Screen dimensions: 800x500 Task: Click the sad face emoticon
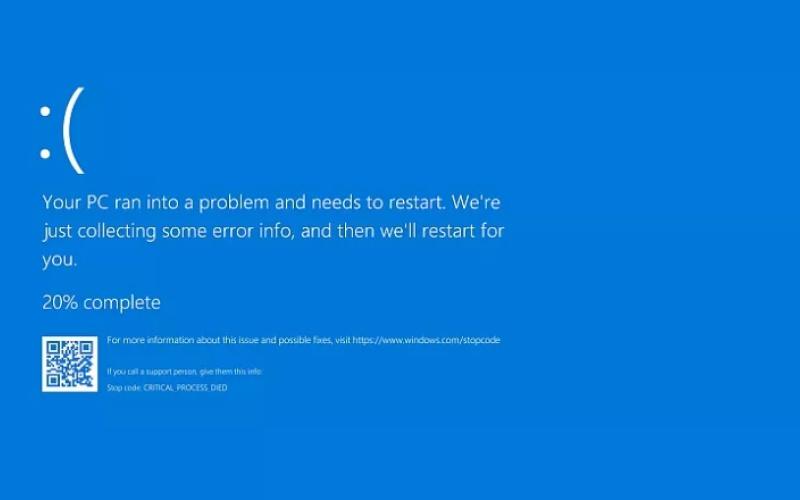(62, 131)
